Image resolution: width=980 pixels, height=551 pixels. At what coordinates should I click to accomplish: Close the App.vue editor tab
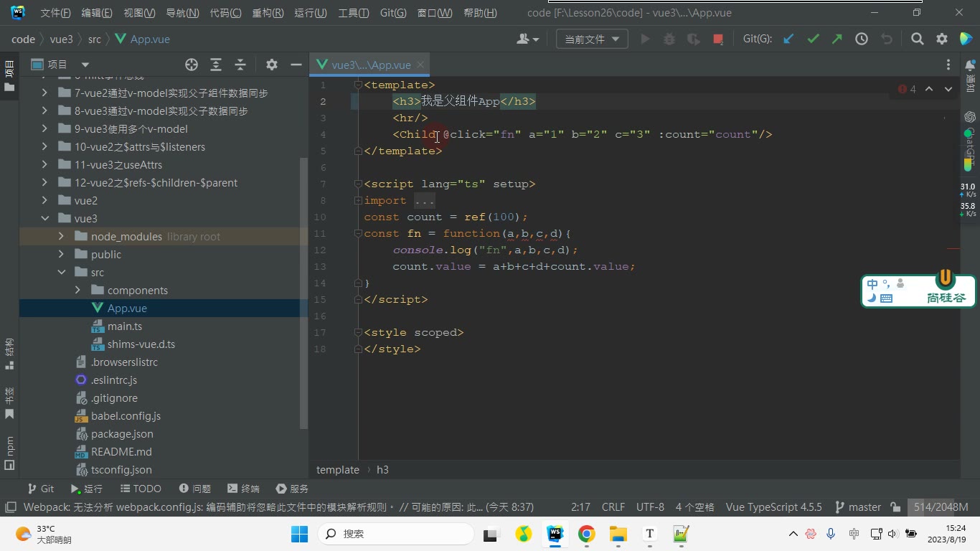pos(420,65)
